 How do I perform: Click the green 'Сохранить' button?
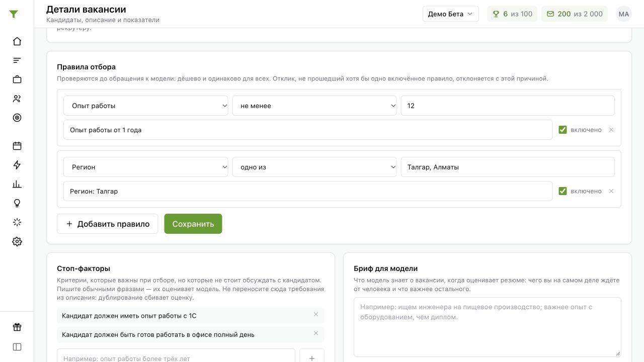(193, 224)
